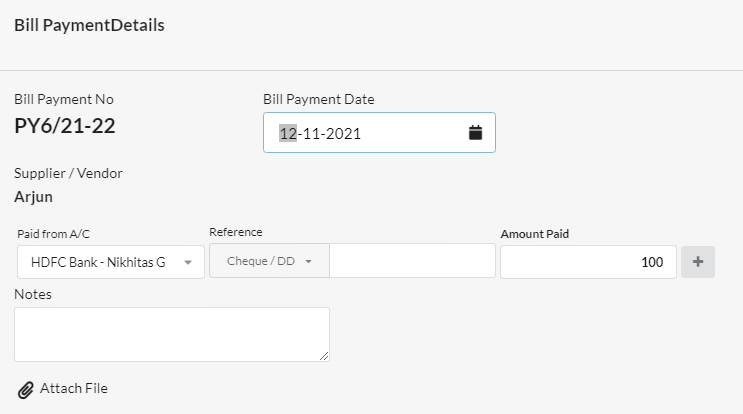
Task: Click the Notes box resize handle
Action: [x=324, y=356]
